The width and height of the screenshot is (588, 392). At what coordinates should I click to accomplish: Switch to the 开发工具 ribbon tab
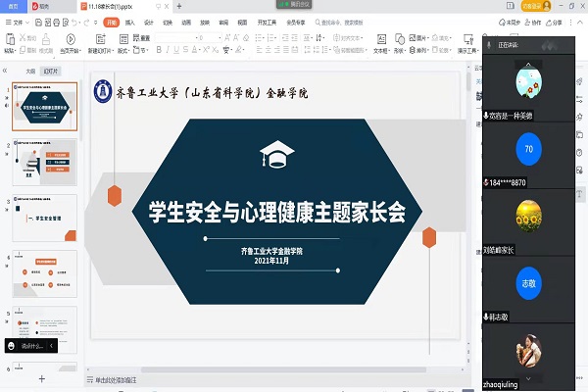[267, 23]
